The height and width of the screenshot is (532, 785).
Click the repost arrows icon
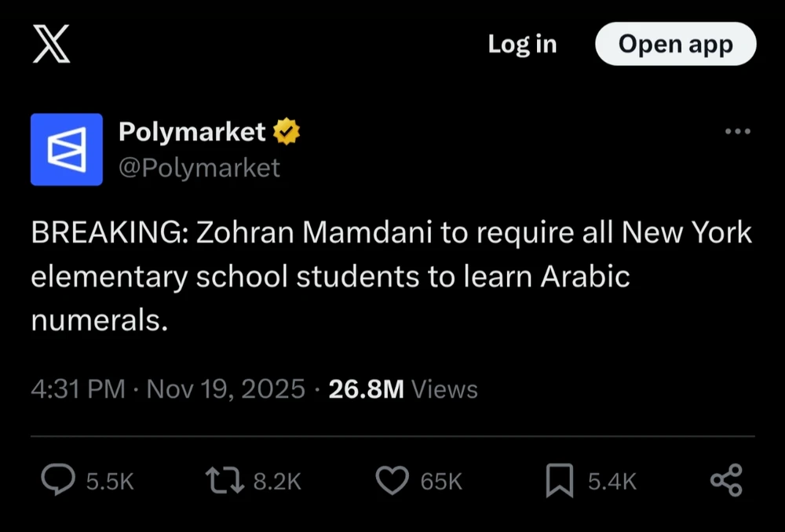[223, 480]
